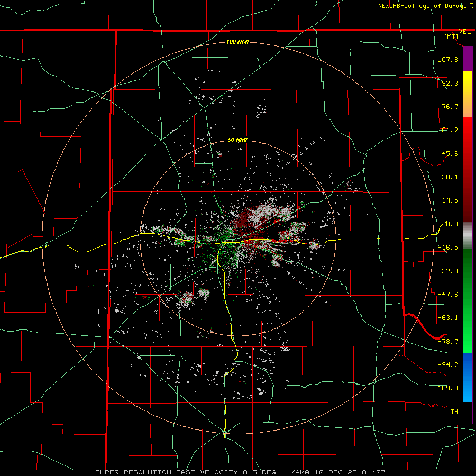476x476 pixels.
Task: Click the 30.1 velocity scale value
Action: click(450, 177)
